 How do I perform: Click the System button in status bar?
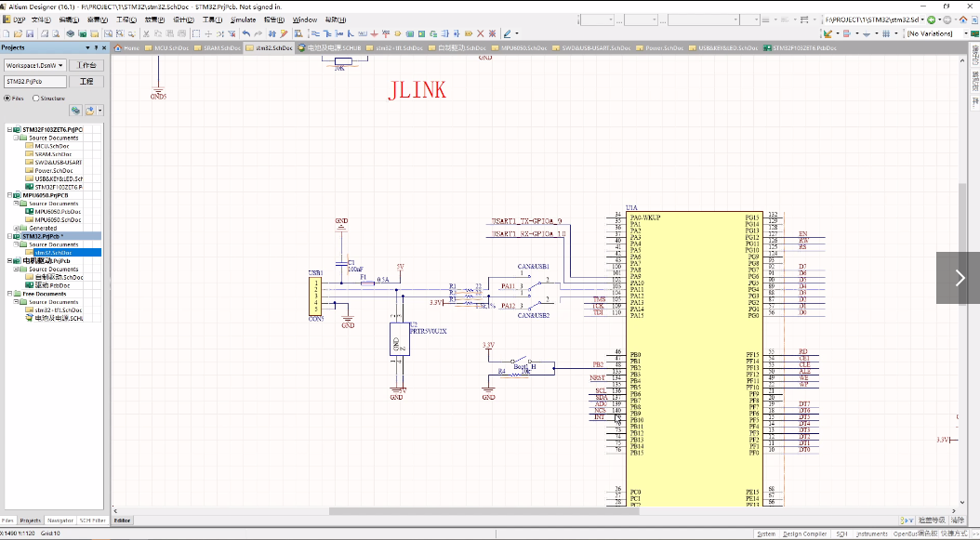click(x=766, y=533)
